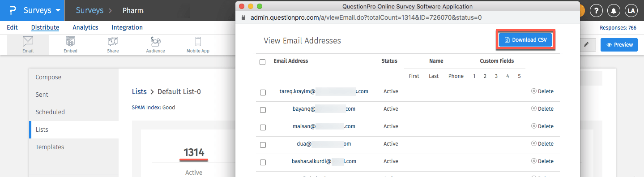644x177 pixels.
Task: Click the Custom Fields column header
Action: point(497,61)
